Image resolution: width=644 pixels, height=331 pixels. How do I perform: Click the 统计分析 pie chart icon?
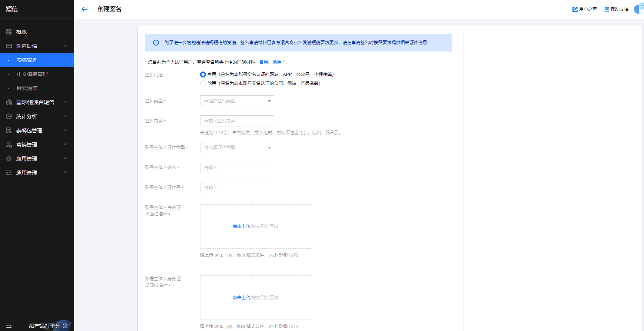(x=9, y=116)
